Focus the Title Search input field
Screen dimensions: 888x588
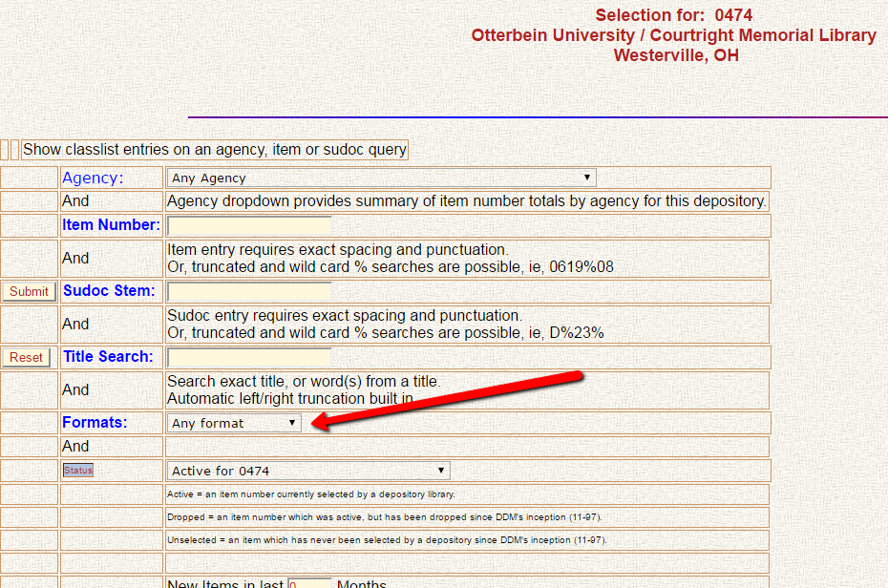[249, 357]
